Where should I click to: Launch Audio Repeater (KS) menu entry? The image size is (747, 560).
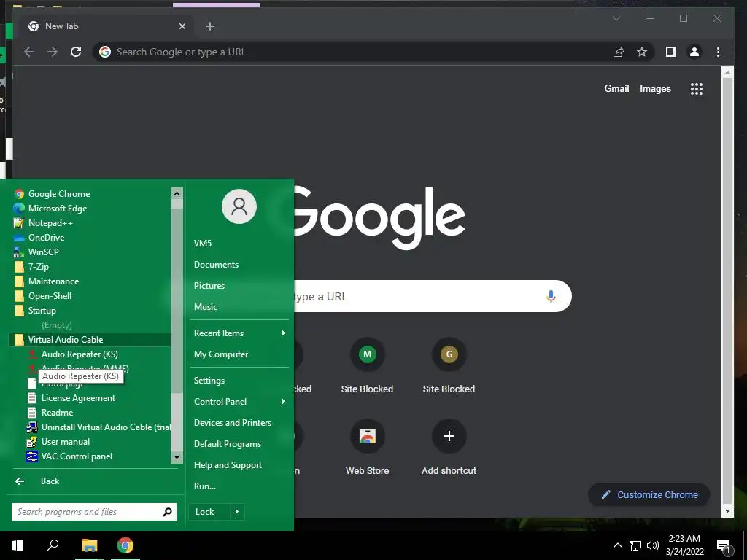point(80,354)
